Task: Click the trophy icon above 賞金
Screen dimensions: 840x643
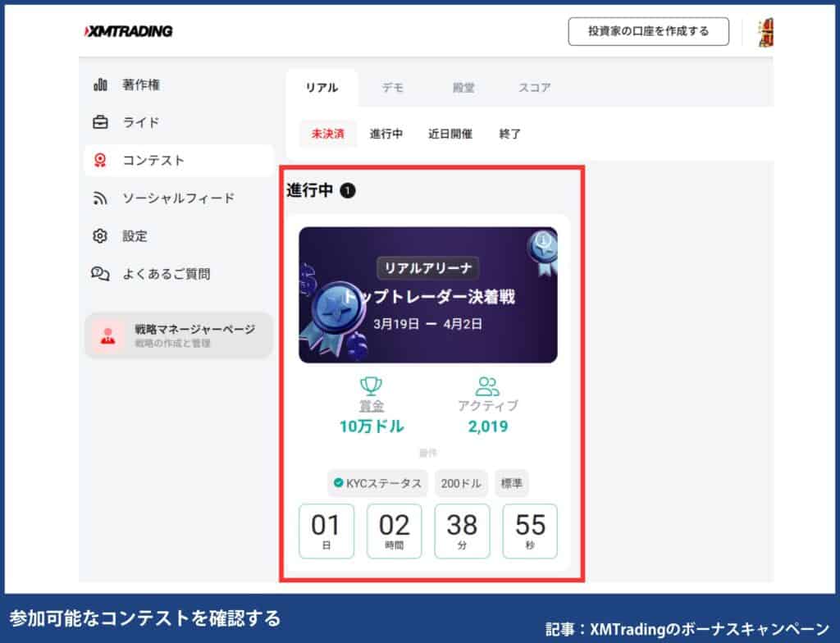Action: coord(371,385)
